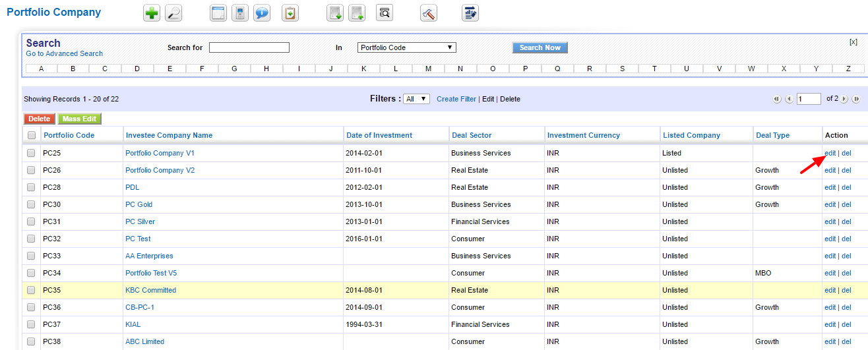Open the magnifying glass search icon
The width and height of the screenshot is (868, 350).
[x=173, y=13]
